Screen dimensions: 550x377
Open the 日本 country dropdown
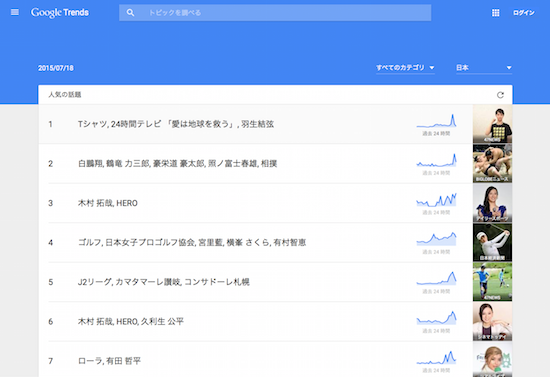click(484, 68)
